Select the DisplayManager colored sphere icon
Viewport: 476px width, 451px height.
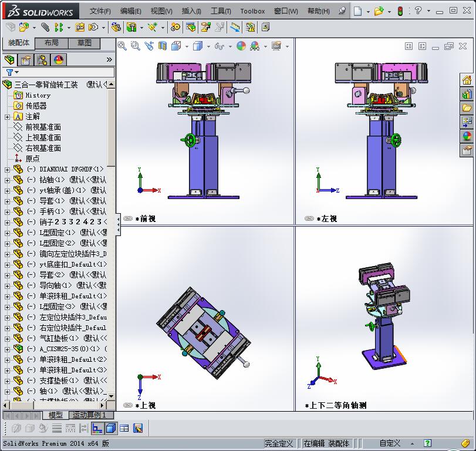[x=59, y=59]
